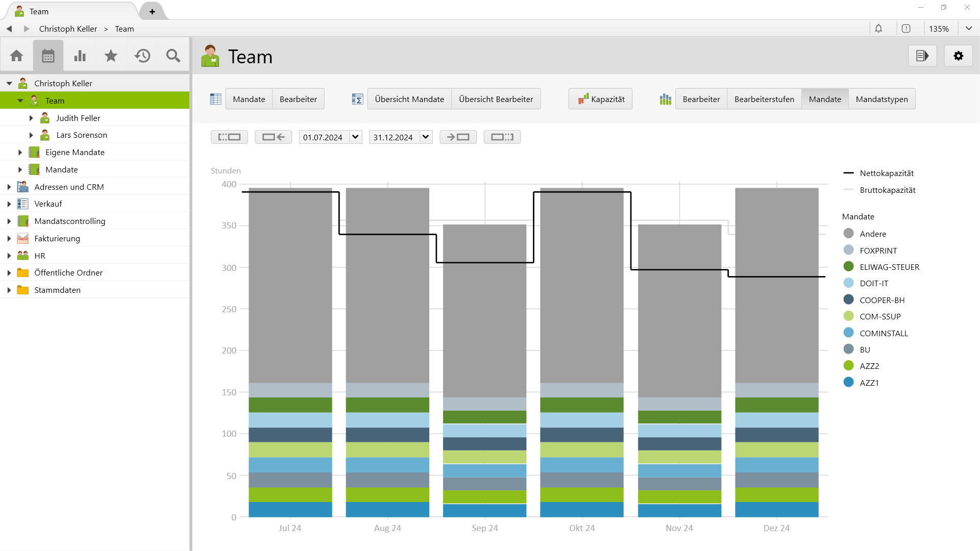Image resolution: width=980 pixels, height=551 pixels.
Task: Toggle the Kapazität display button
Action: [600, 98]
